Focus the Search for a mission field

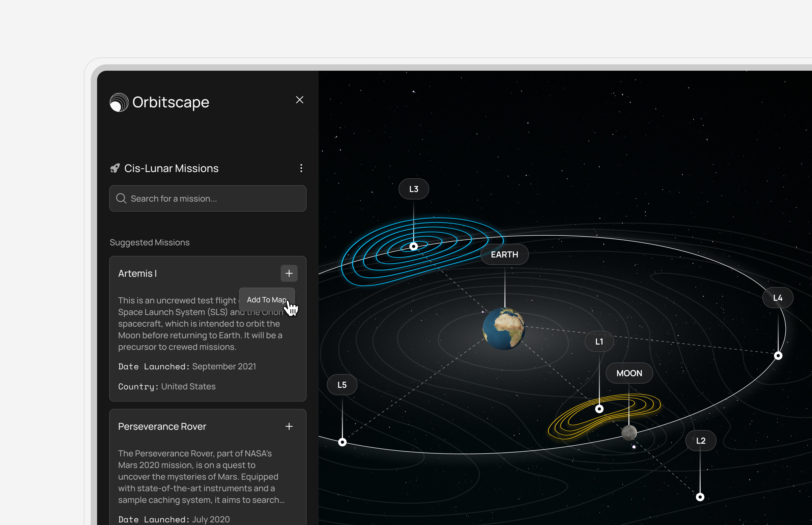pyautogui.click(x=208, y=198)
